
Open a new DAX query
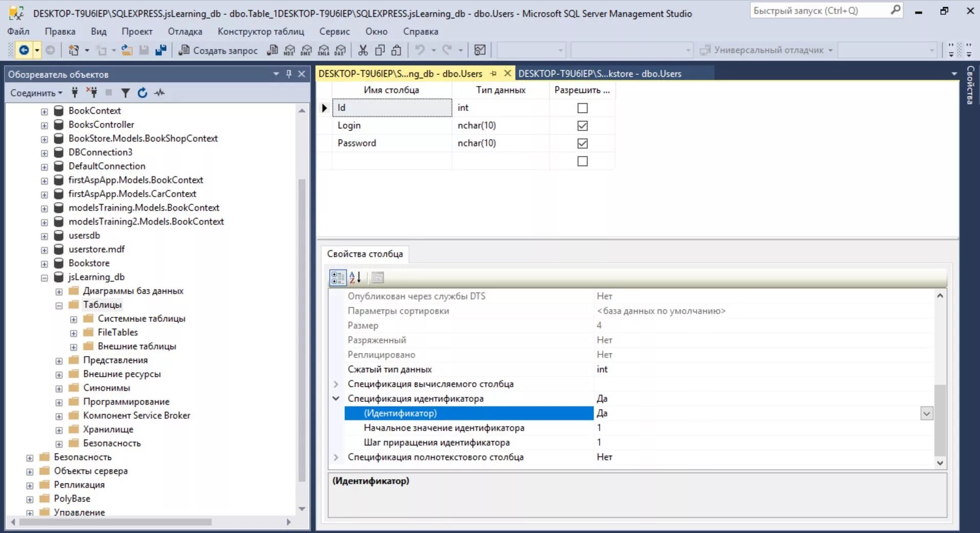coord(340,50)
